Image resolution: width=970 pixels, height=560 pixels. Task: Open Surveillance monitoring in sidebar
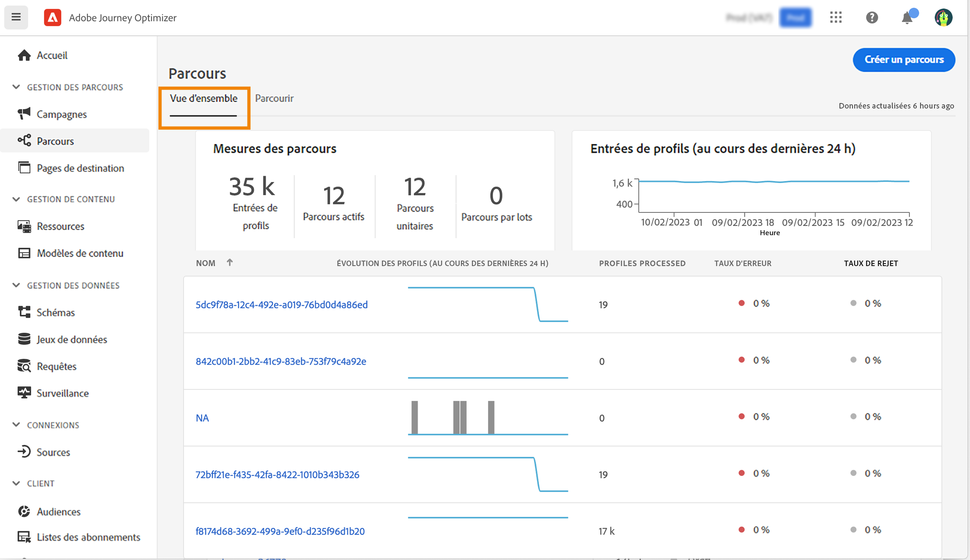click(62, 393)
